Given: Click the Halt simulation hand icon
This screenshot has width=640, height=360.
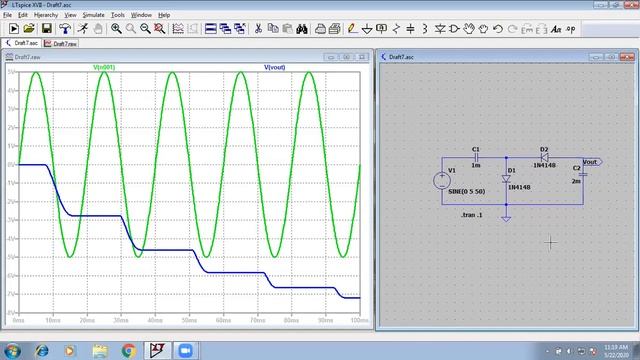Looking at the screenshot, I should (98, 29).
